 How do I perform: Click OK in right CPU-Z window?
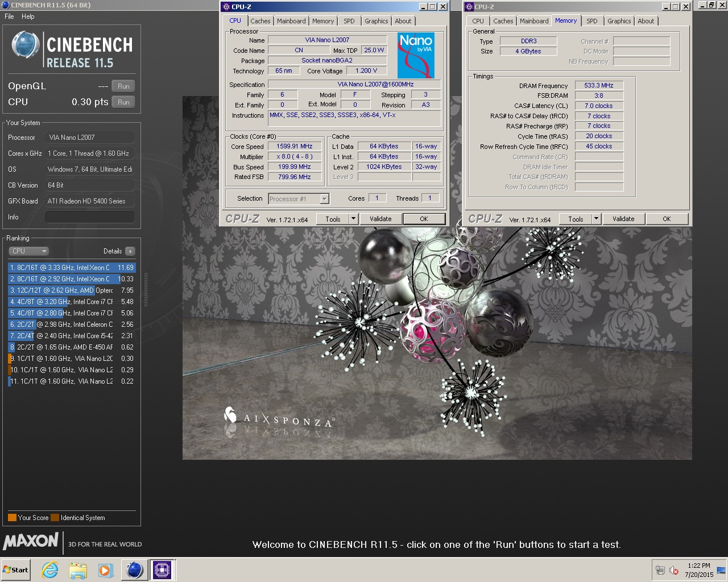coord(667,219)
